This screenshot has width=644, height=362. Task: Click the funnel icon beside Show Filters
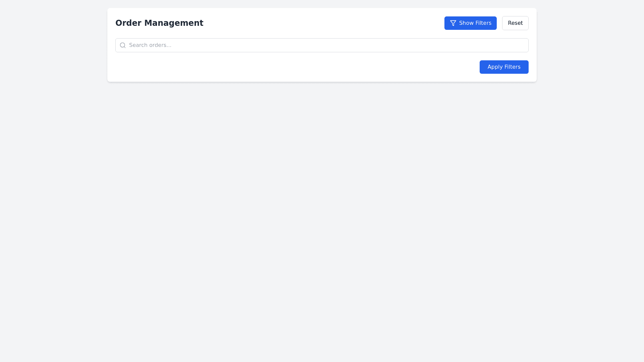coord(453,23)
